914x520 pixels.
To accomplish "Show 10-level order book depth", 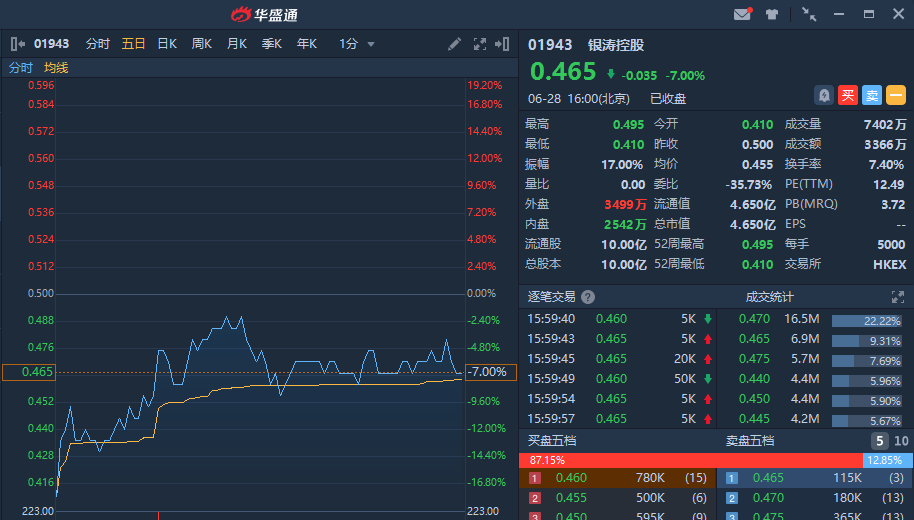I will pos(901,441).
